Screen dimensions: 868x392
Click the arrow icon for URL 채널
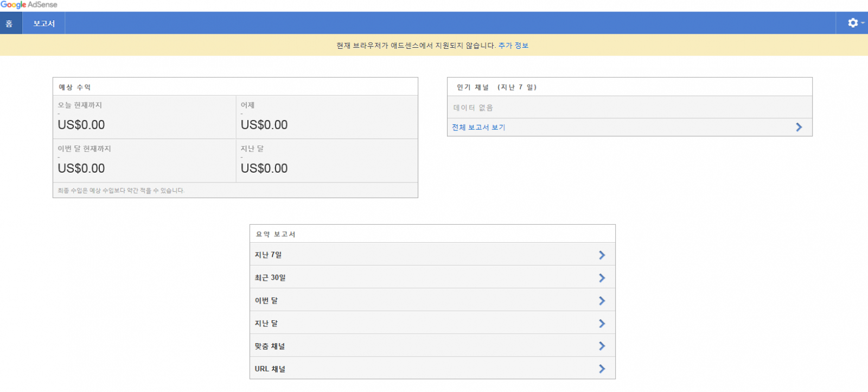click(602, 369)
